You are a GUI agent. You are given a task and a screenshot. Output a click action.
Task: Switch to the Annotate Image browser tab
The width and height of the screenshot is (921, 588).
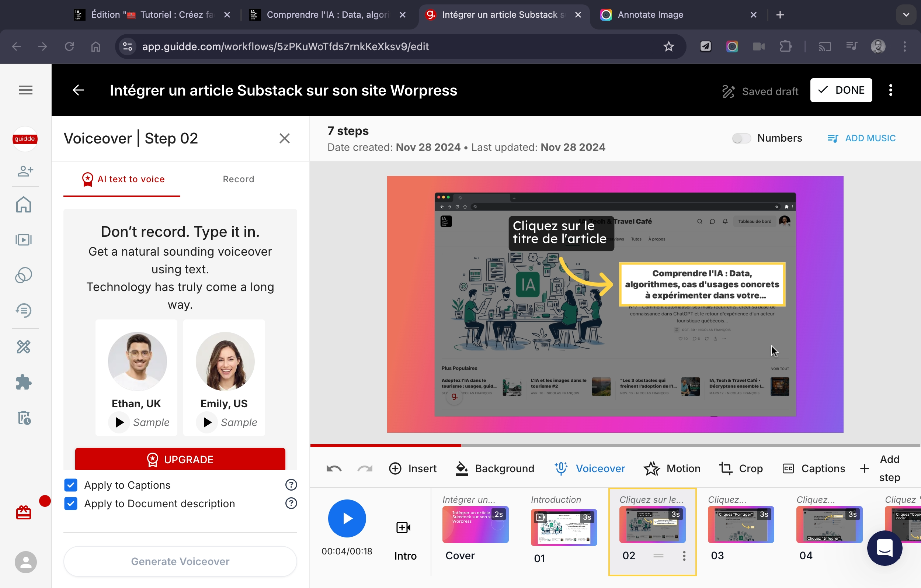[650, 14]
